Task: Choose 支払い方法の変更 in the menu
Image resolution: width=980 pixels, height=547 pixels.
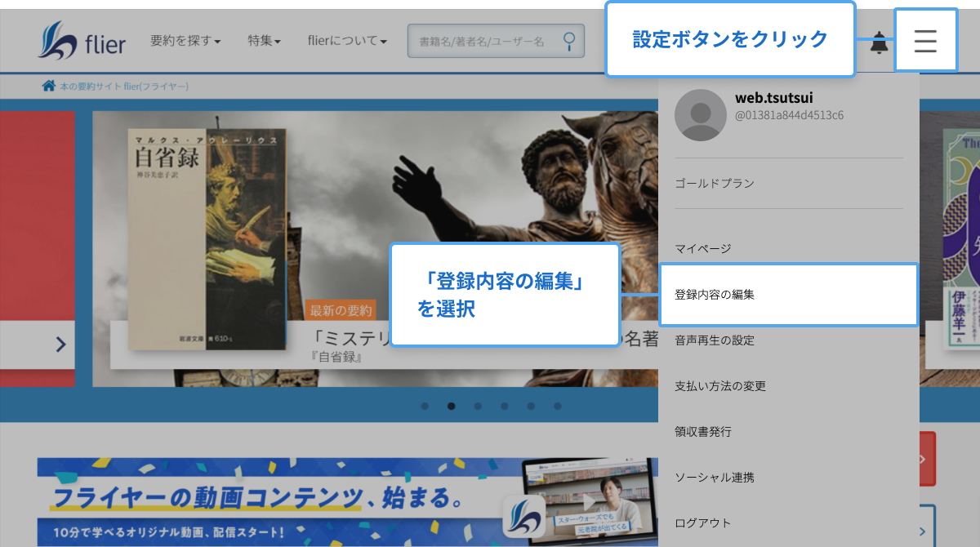Action: click(720, 386)
